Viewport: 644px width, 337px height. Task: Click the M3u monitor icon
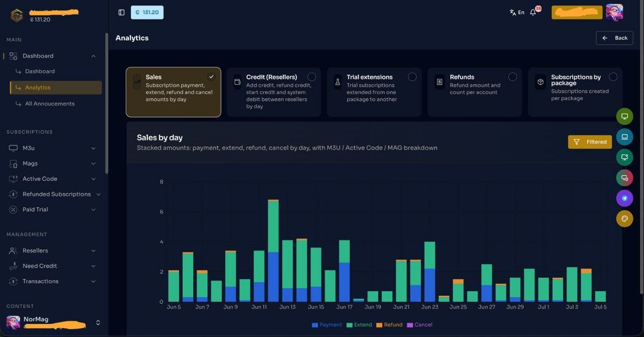tap(14, 148)
